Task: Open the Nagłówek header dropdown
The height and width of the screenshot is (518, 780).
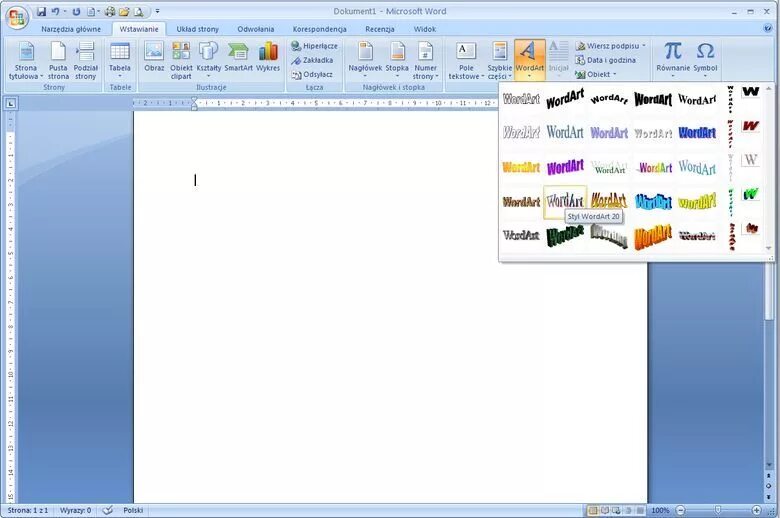Action: [365, 61]
